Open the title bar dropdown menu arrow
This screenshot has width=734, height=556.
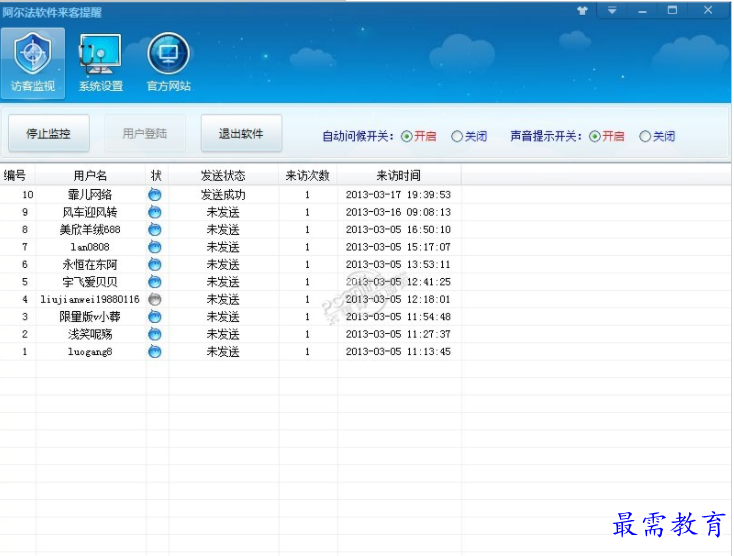pyautogui.click(x=612, y=10)
